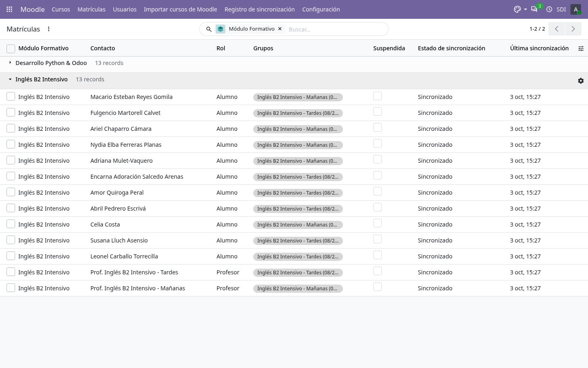The image size is (588, 368).
Task: Click the Módulo Formativo group-by layers icon
Action: [x=220, y=29]
